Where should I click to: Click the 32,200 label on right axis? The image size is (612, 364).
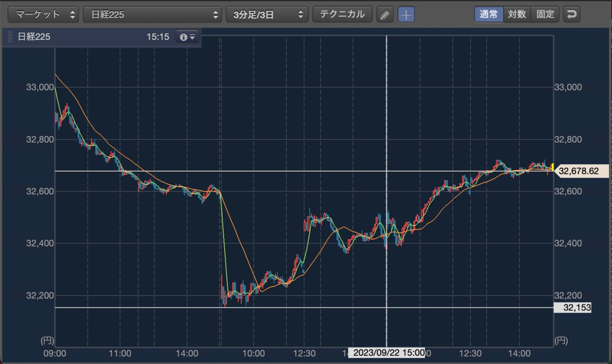click(568, 296)
